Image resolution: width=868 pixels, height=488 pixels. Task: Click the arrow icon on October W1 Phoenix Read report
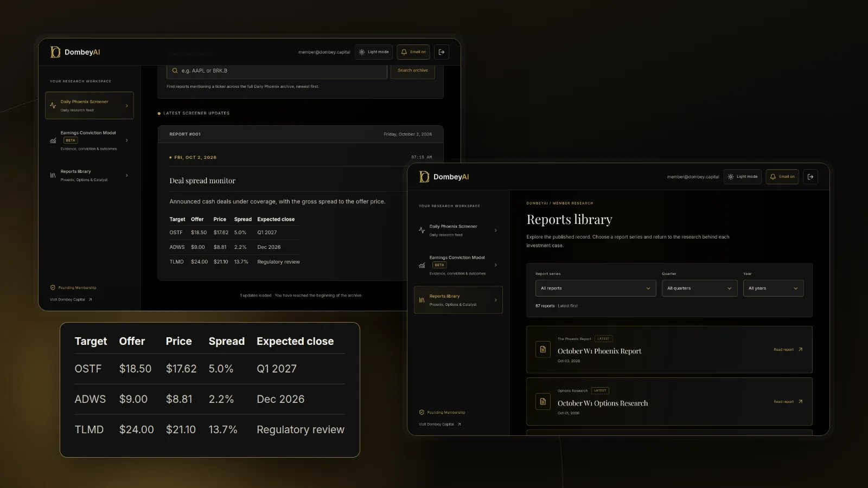(800, 349)
